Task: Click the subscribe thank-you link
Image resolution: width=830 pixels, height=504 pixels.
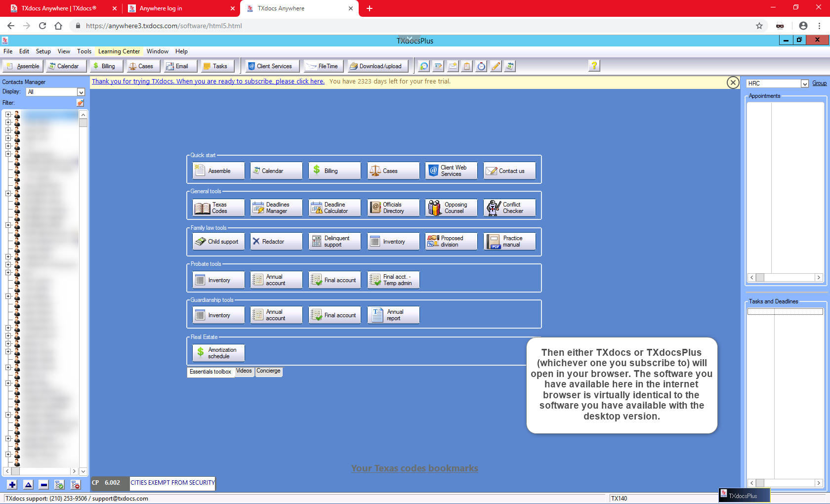Action: [x=208, y=82]
